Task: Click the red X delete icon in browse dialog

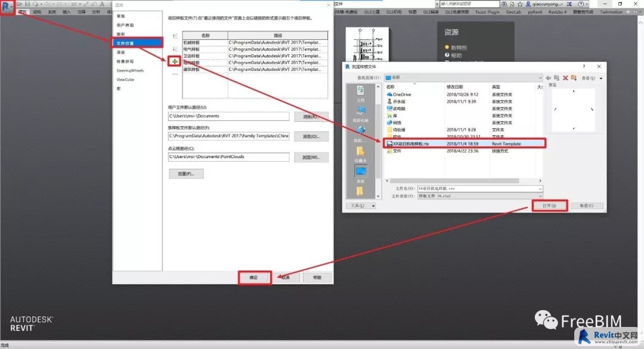Action: (x=565, y=78)
